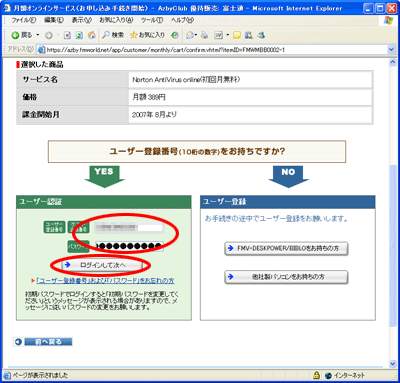This screenshot has height=383, width=400.
Task: Click the サービス名 table label
Action: [x=40, y=80]
